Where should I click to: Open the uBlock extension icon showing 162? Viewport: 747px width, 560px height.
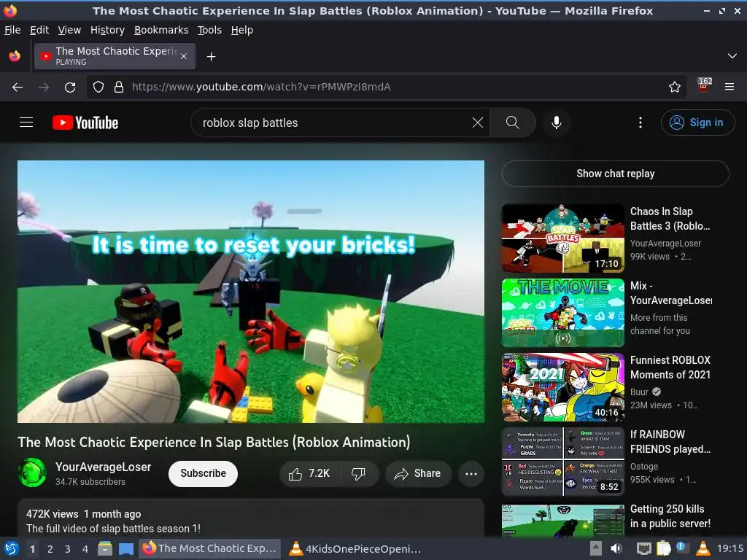(x=704, y=86)
